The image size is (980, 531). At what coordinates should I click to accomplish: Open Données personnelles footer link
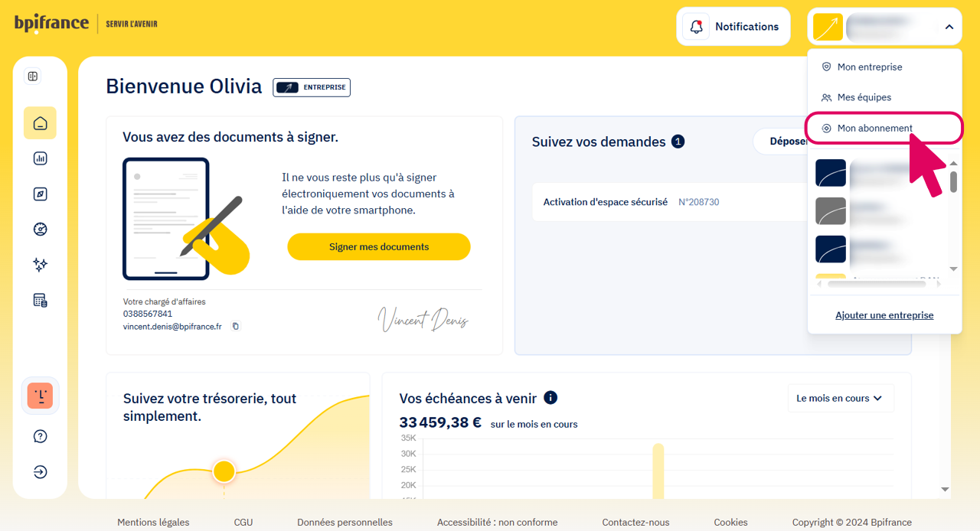[345, 522]
